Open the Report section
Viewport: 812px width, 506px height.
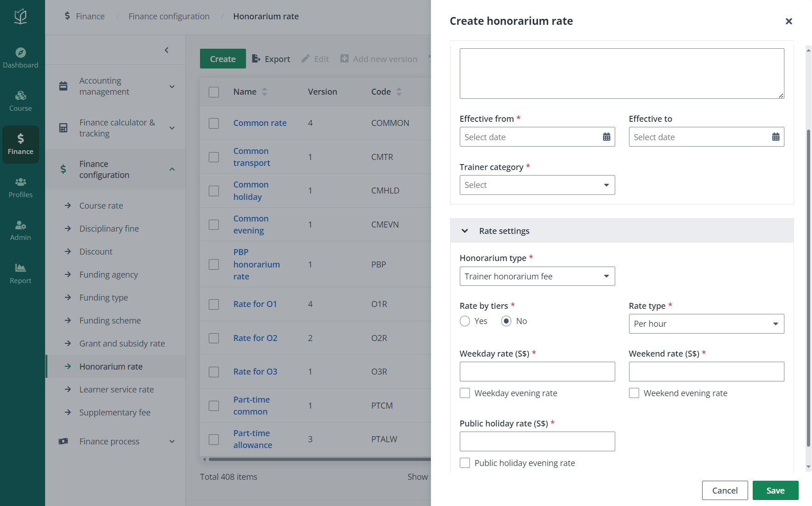[x=20, y=273]
